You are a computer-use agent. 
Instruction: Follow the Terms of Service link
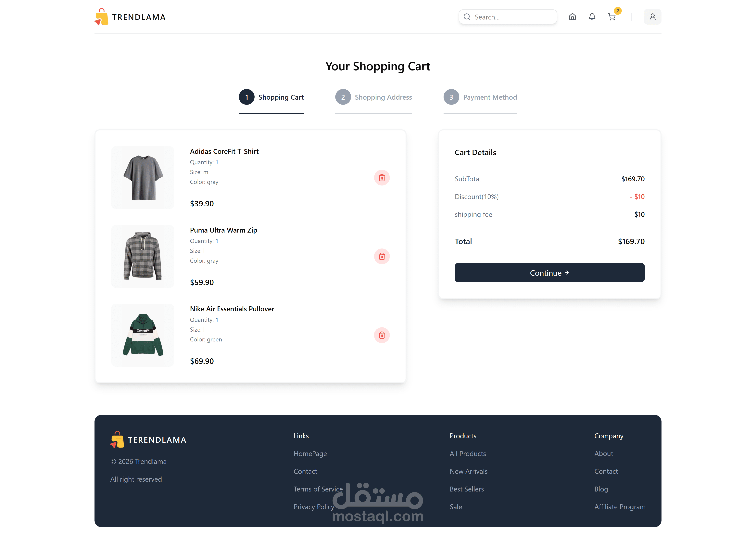coord(318,489)
